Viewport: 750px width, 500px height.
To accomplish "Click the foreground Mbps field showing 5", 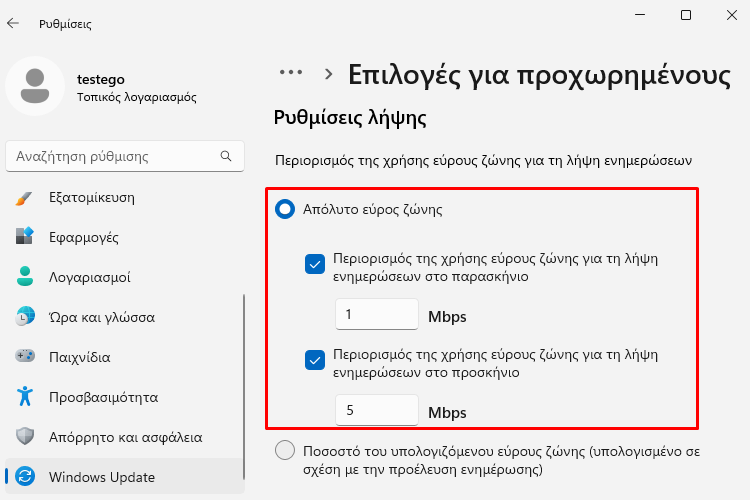I will click(x=377, y=410).
